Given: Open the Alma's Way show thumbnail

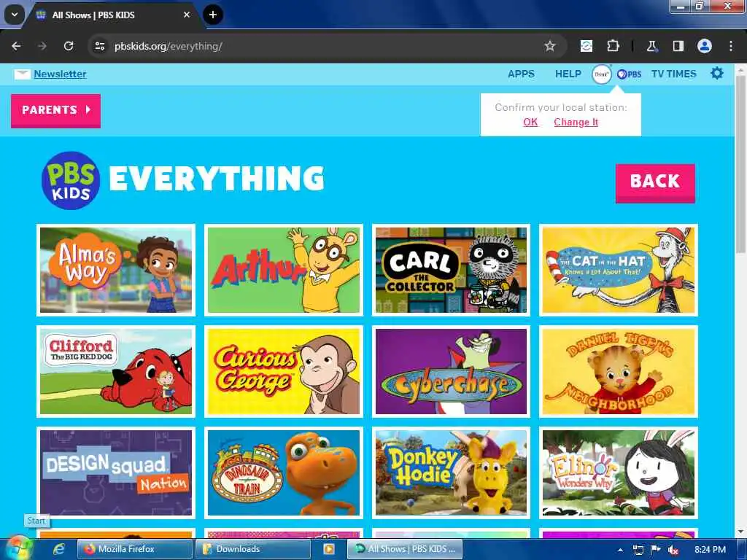Looking at the screenshot, I should (116, 270).
